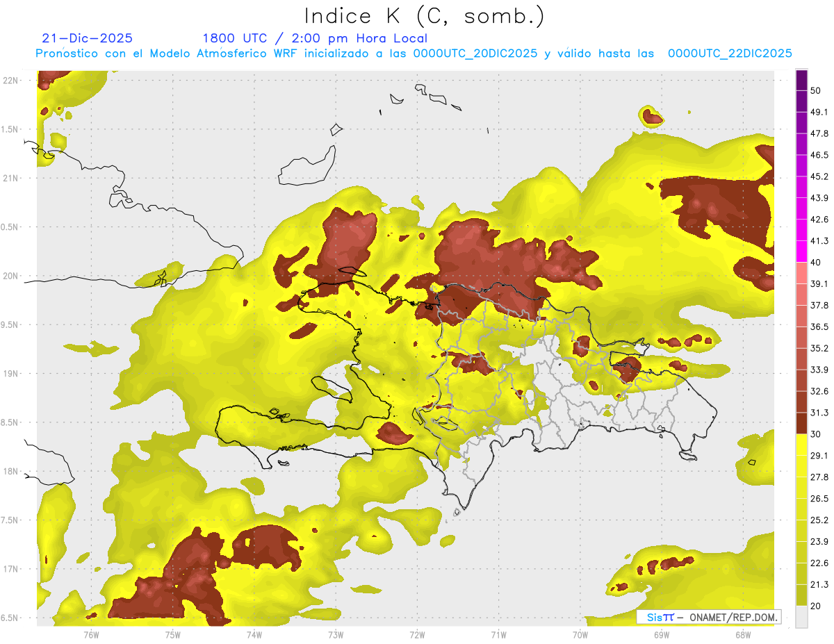Click the "33.9" color scale value

pos(819,370)
